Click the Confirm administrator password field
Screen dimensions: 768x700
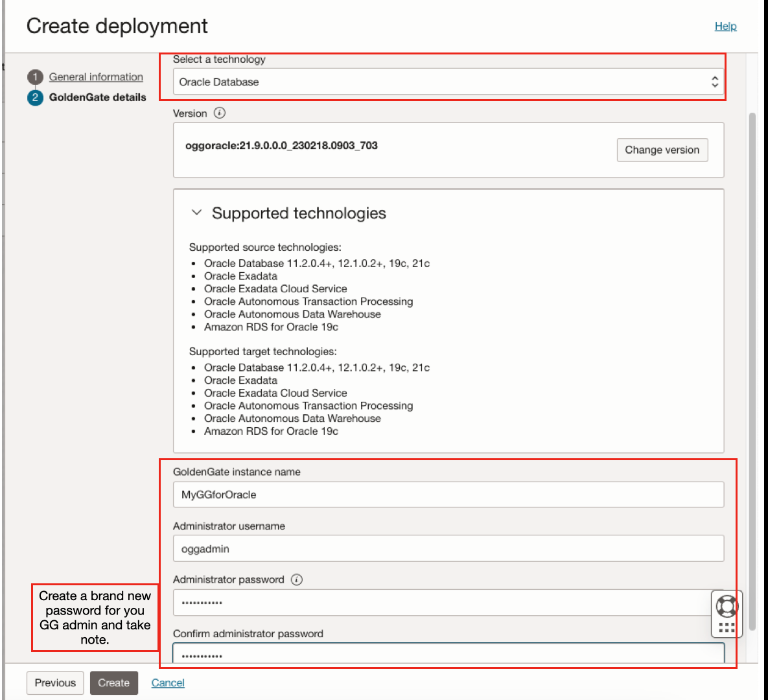click(448, 654)
